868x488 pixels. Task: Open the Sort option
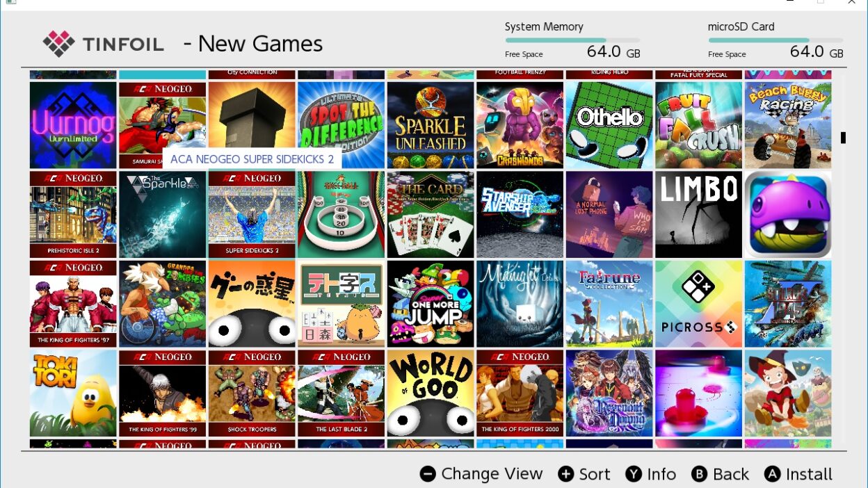tap(584, 474)
